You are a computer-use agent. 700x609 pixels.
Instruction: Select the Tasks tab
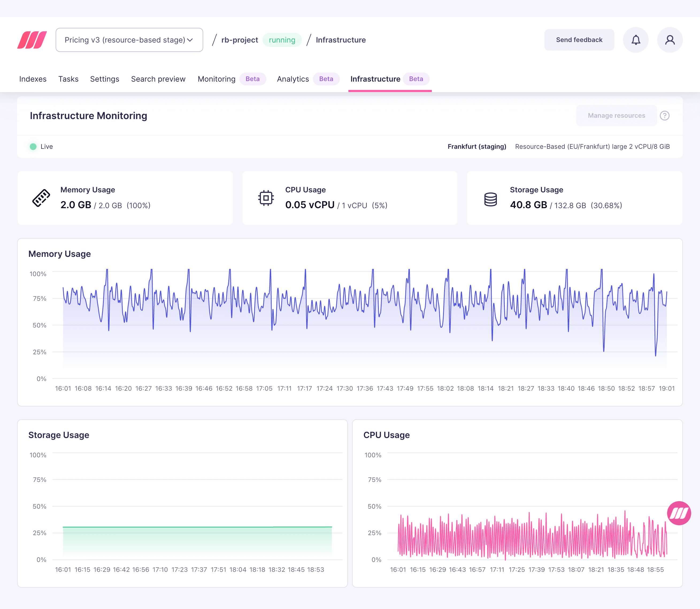[x=68, y=79]
